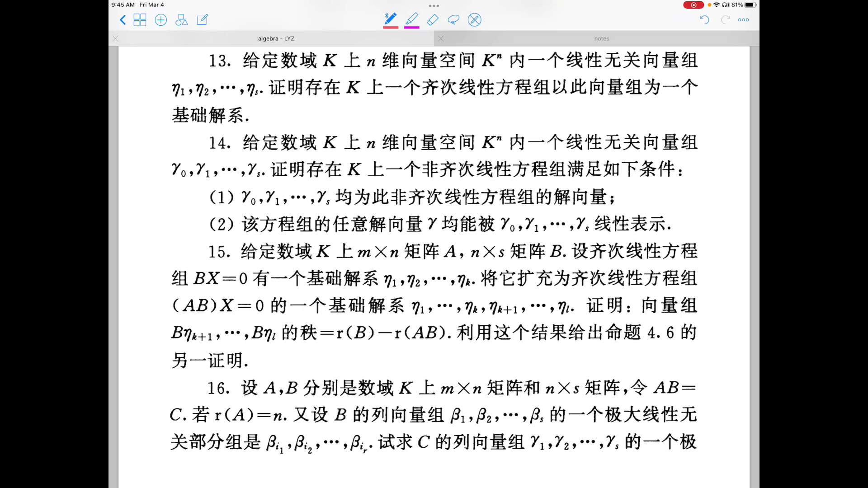The width and height of the screenshot is (868, 488).
Task: Tap the edit note pencil-square icon
Action: point(203,20)
